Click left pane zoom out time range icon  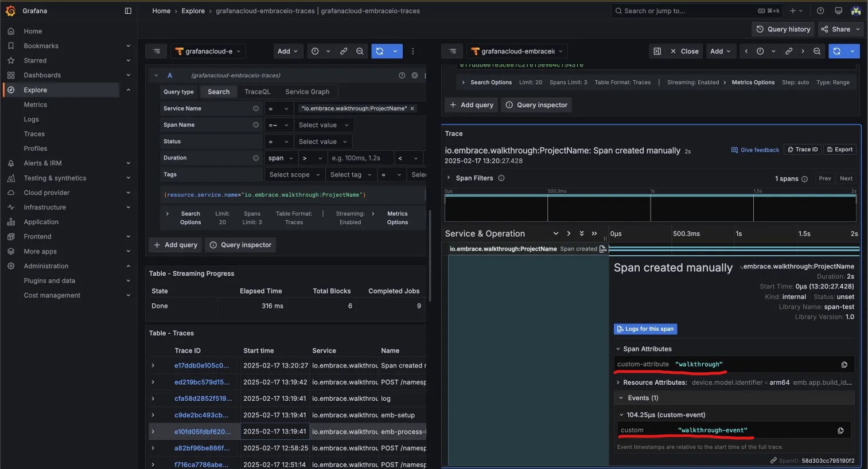pyautogui.click(x=360, y=51)
